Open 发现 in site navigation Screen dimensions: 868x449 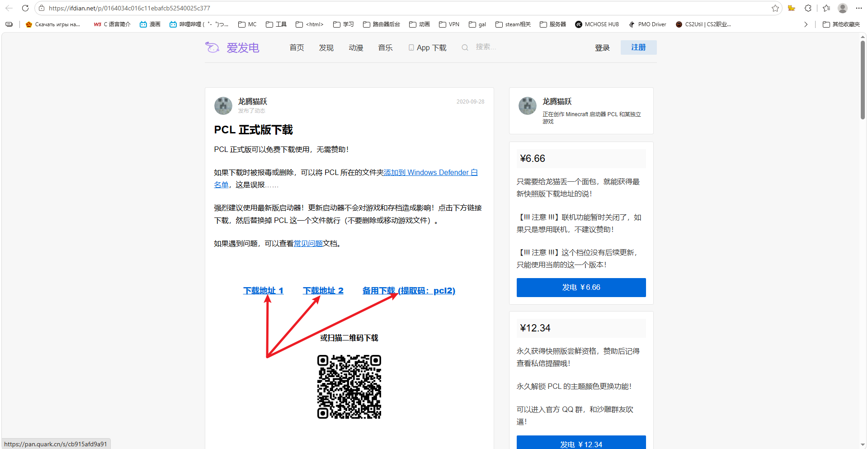pos(326,47)
